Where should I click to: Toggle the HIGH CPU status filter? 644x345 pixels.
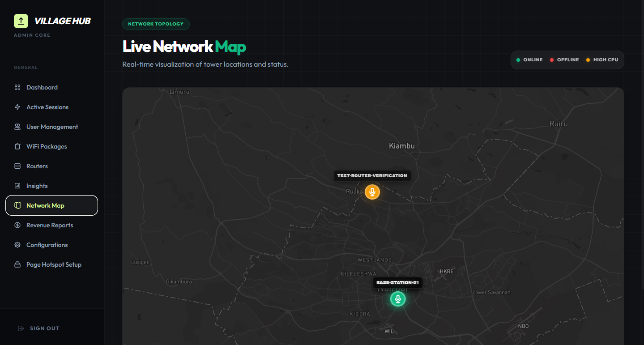pos(602,60)
